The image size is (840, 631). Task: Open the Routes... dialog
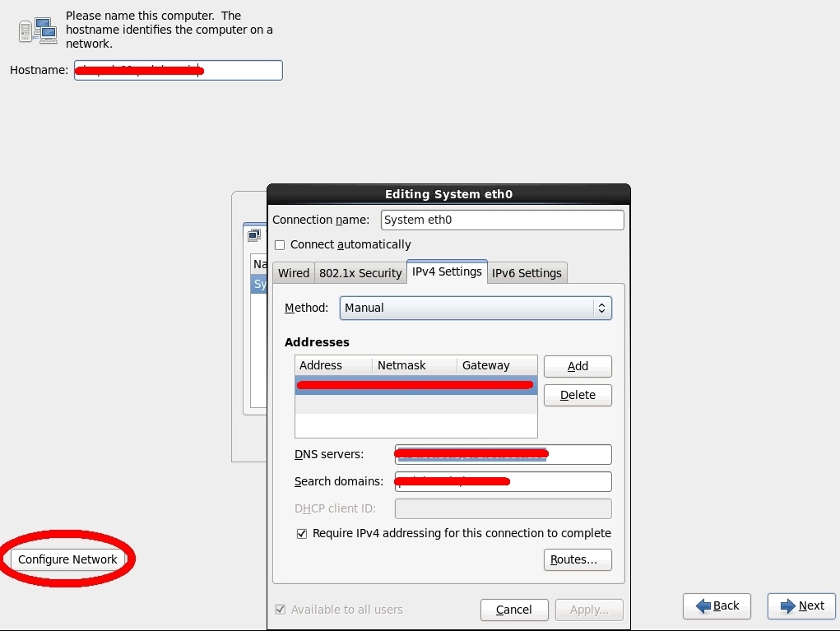pyautogui.click(x=577, y=559)
